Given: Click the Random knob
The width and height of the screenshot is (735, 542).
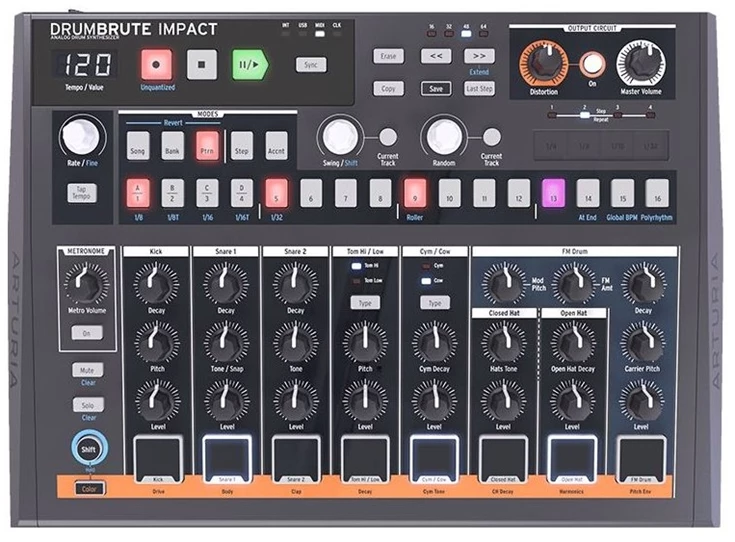Looking at the screenshot, I should click(x=444, y=136).
